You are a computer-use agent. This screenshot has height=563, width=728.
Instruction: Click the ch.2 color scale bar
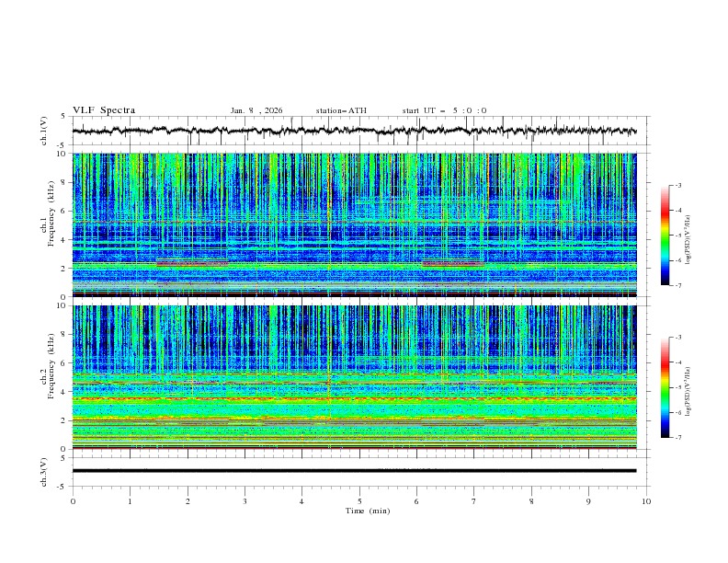[x=665, y=387]
